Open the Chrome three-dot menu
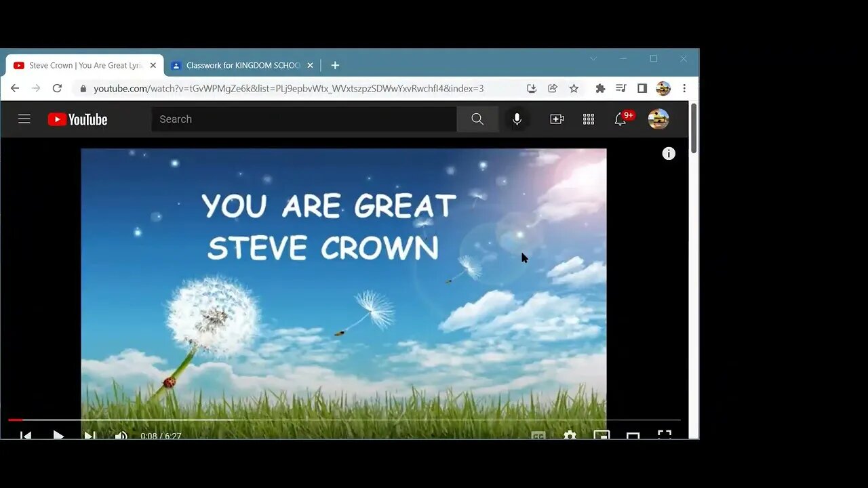Image resolution: width=868 pixels, height=488 pixels. pos(684,88)
